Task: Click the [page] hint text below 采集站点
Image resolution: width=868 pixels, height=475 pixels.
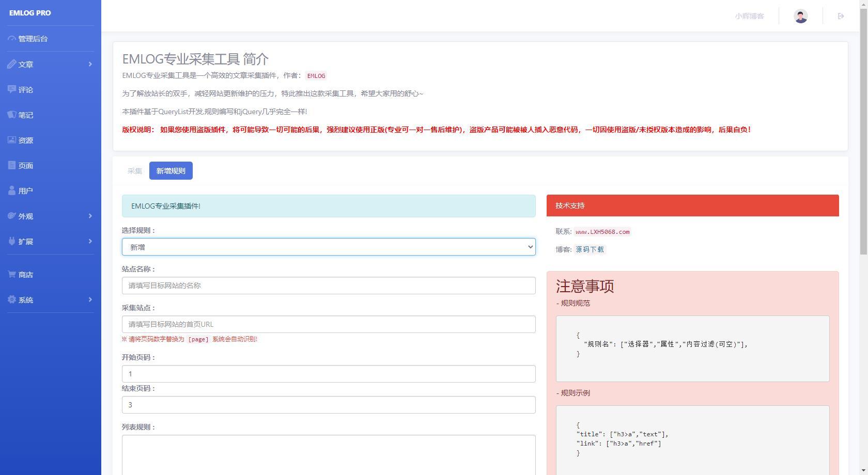Action: click(x=198, y=339)
